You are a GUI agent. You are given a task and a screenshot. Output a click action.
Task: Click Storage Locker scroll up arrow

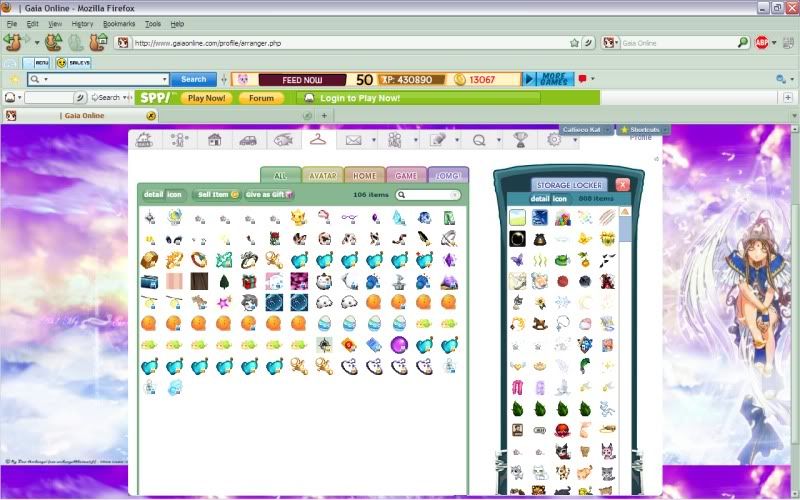pos(625,211)
